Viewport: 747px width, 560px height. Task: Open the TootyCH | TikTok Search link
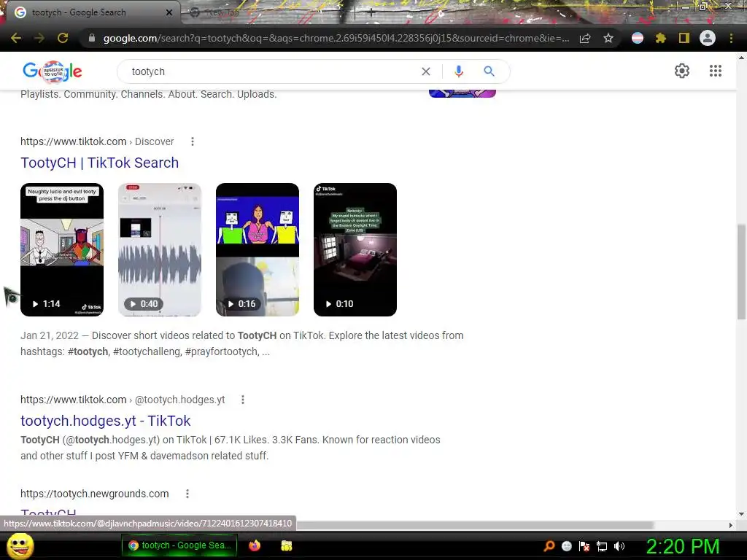tap(99, 163)
